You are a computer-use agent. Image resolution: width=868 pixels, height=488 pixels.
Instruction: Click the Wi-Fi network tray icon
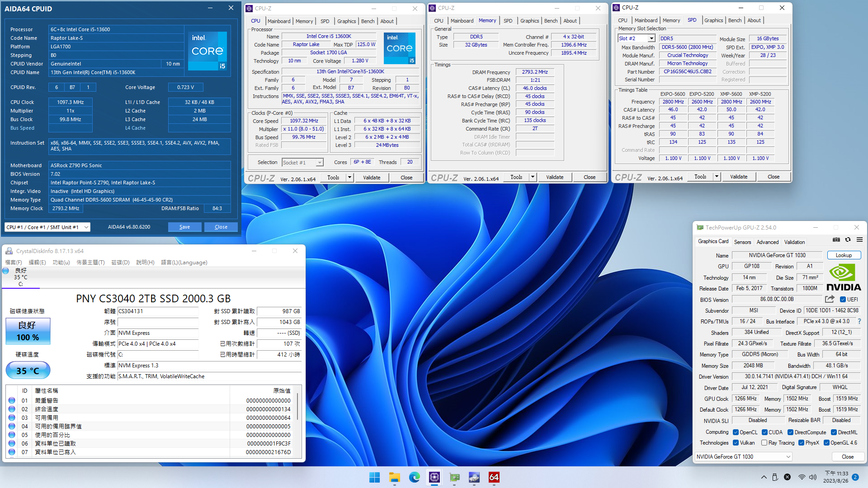point(802,477)
